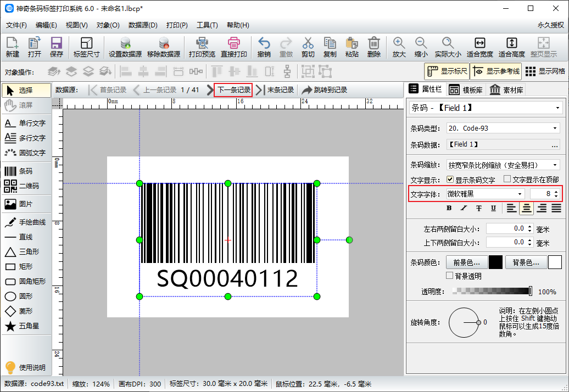Toggle 显示参考线 guide lines

(496, 71)
